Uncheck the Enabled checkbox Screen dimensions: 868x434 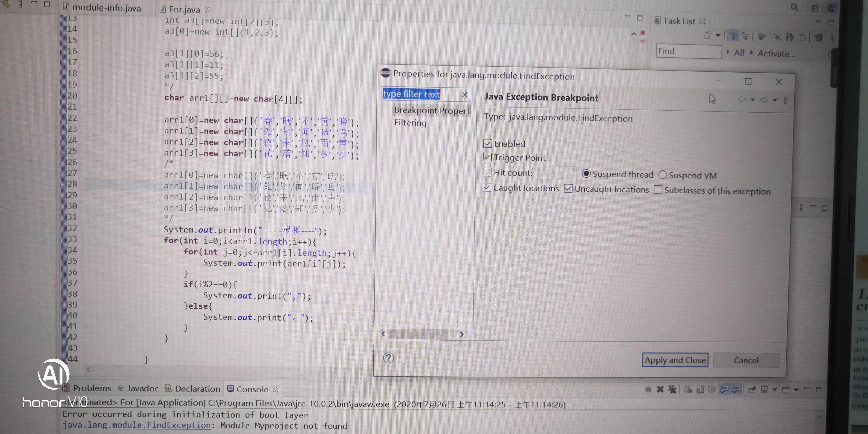click(487, 143)
